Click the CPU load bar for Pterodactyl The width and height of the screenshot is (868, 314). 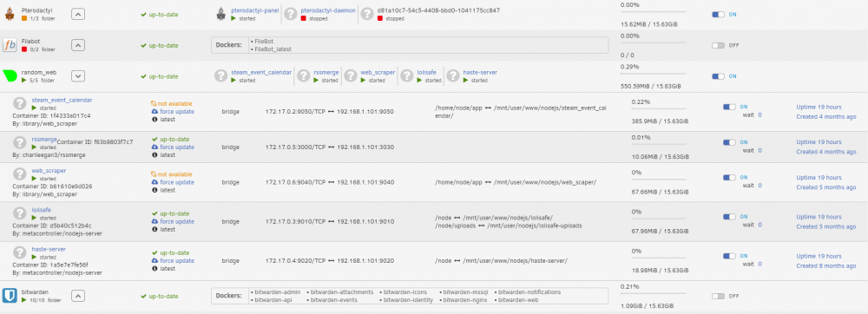click(654, 11)
